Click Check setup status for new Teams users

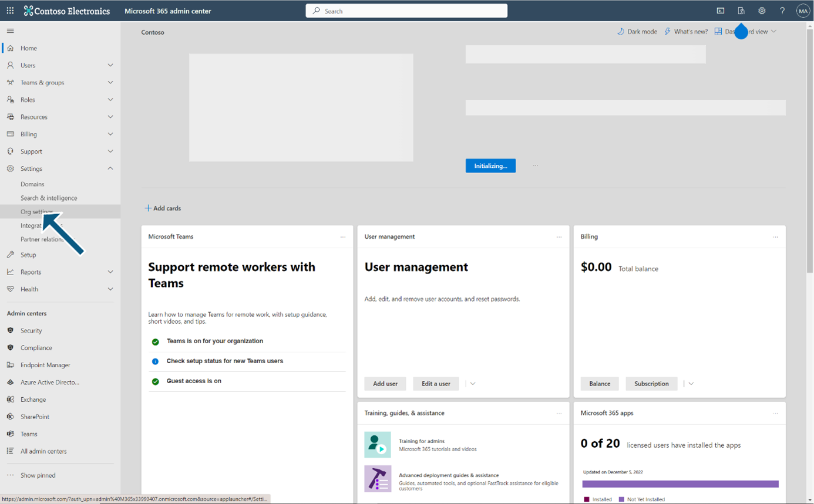pyautogui.click(x=225, y=361)
